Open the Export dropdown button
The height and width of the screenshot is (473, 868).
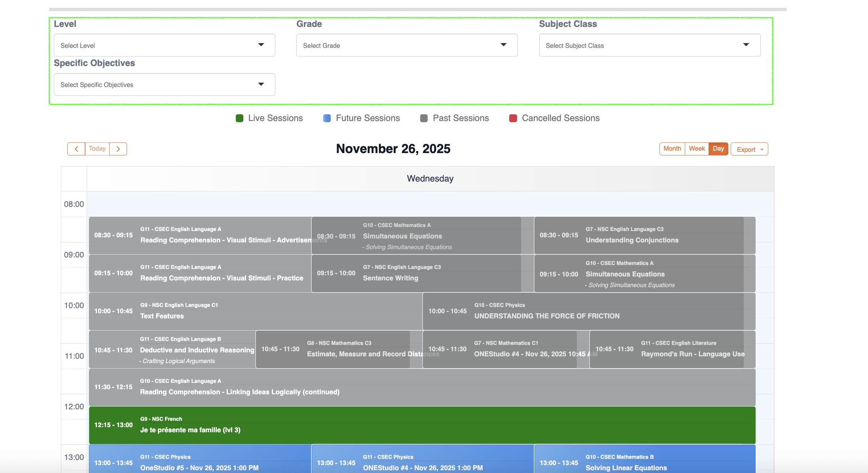pyautogui.click(x=749, y=149)
